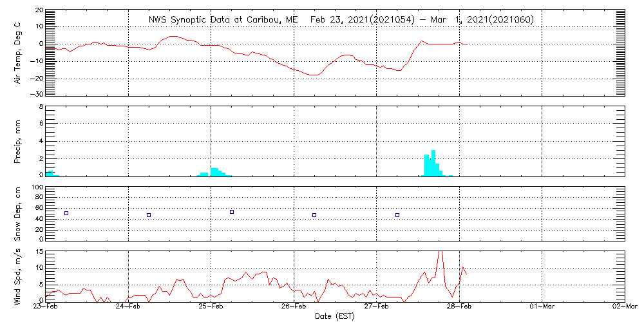Click the precipitation bars near 25-Feb
The height and width of the screenshot is (322, 644).
pyautogui.click(x=215, y=172)
